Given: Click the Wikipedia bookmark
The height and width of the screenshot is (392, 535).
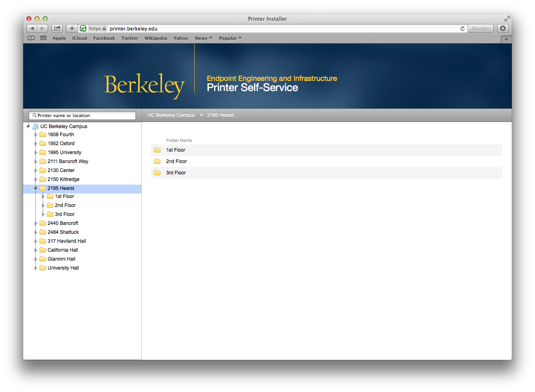Looking at the screenshot, I should 156,38.
